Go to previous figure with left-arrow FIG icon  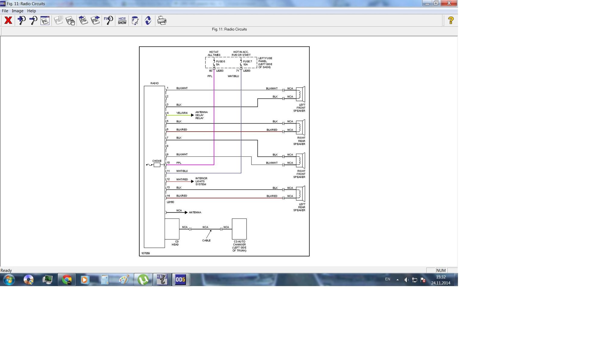pyautogui.click(x=83, y=20)
